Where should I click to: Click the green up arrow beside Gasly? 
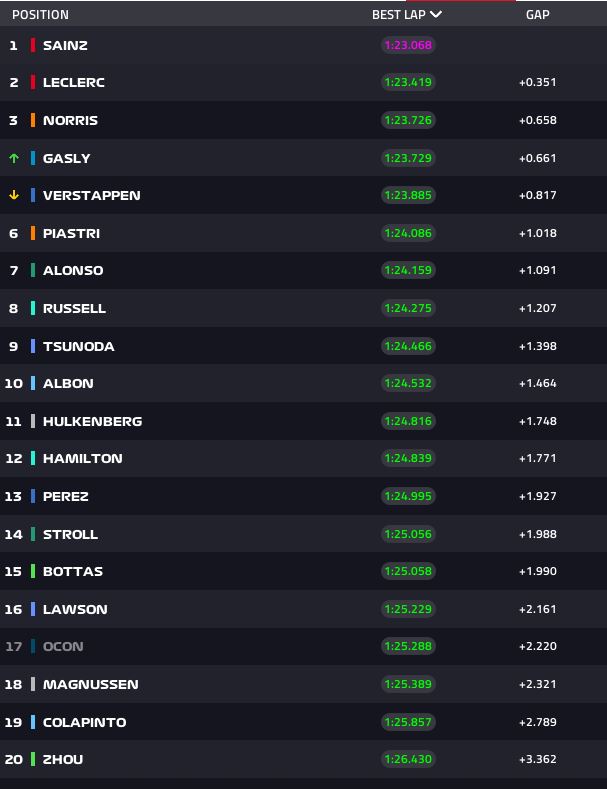[14, 158]
